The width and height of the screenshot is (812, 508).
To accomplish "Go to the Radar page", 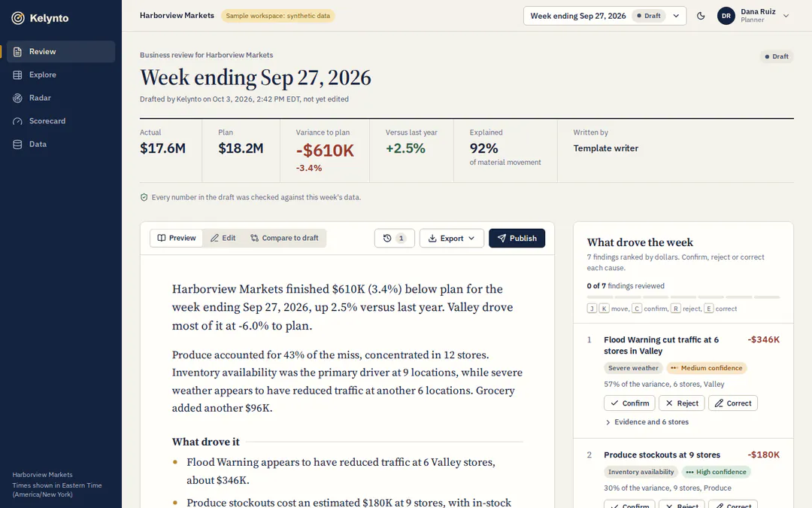I will 61,98.
